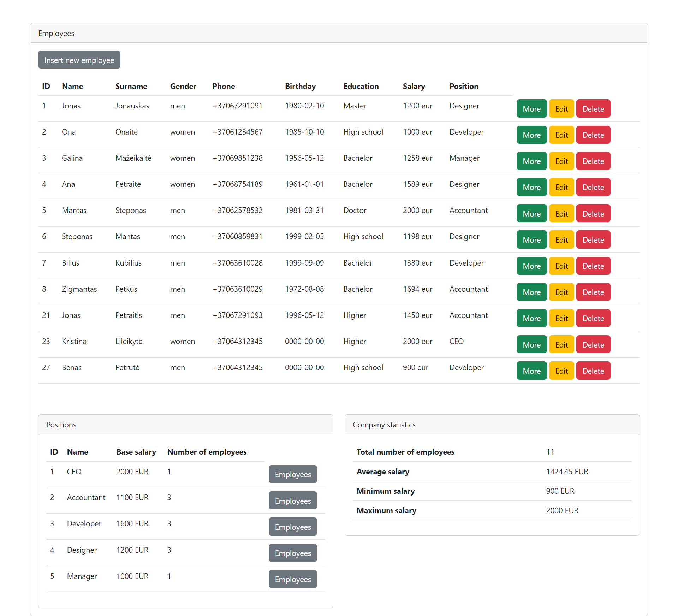
Task: Edit the Zigmantas Petkus row
Action: click(561, 292)
